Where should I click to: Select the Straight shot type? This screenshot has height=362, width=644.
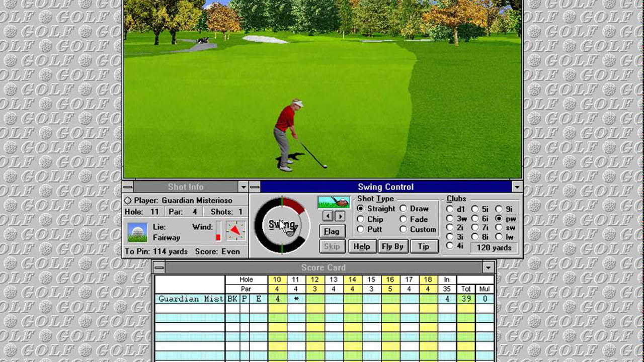click(x=376, y=209)
